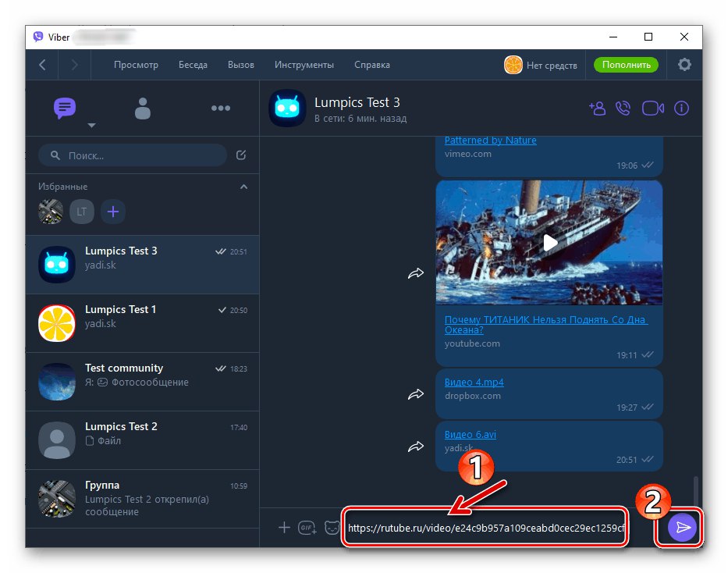Go back with the left arrow
Image resolution: width=728 pixels, height=573 pixels.
pos(42,65)
